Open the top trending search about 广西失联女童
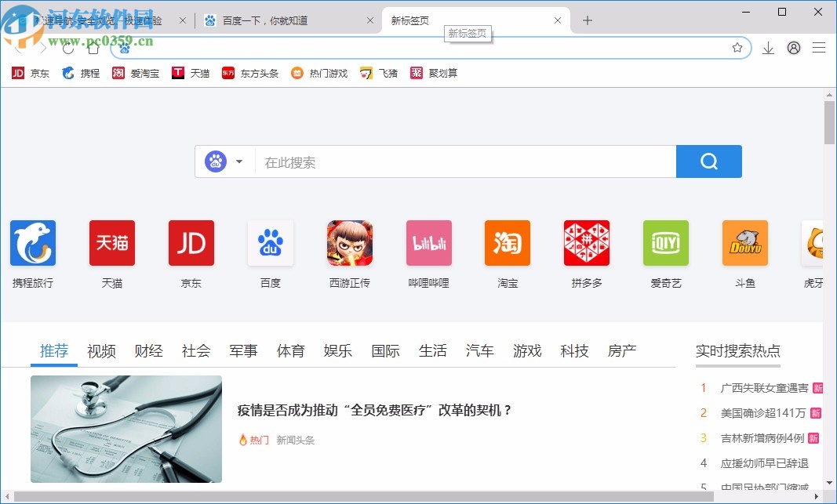 (x=756, y=387)
